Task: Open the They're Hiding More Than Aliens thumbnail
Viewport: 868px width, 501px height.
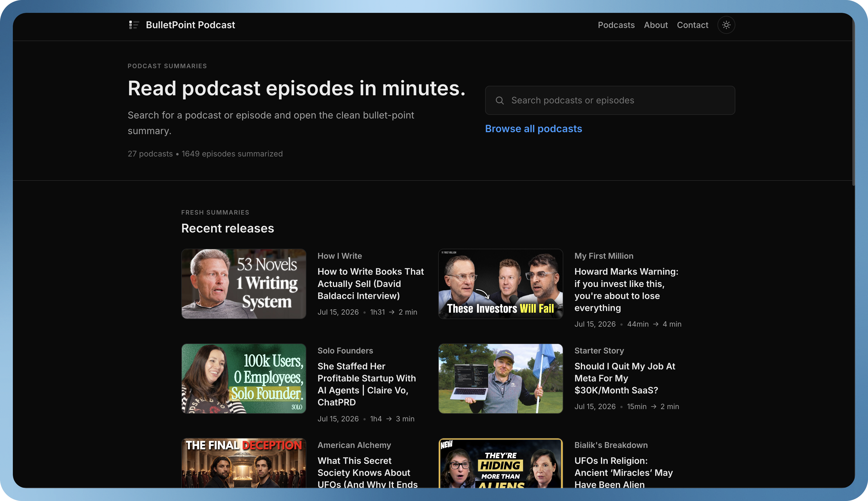Action: 500,463
